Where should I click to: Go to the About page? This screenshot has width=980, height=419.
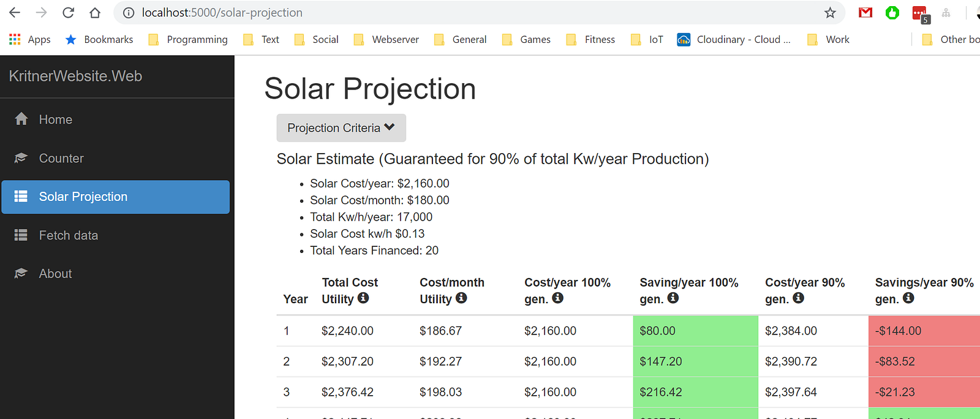(x=55, y=274)
